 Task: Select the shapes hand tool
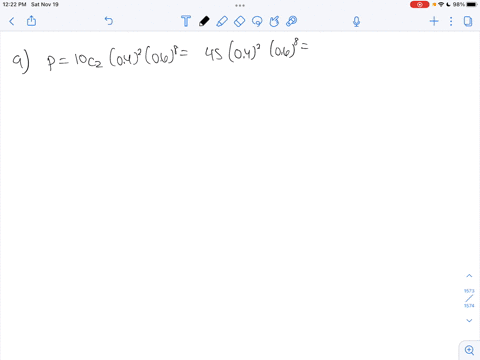click(274, 21)
